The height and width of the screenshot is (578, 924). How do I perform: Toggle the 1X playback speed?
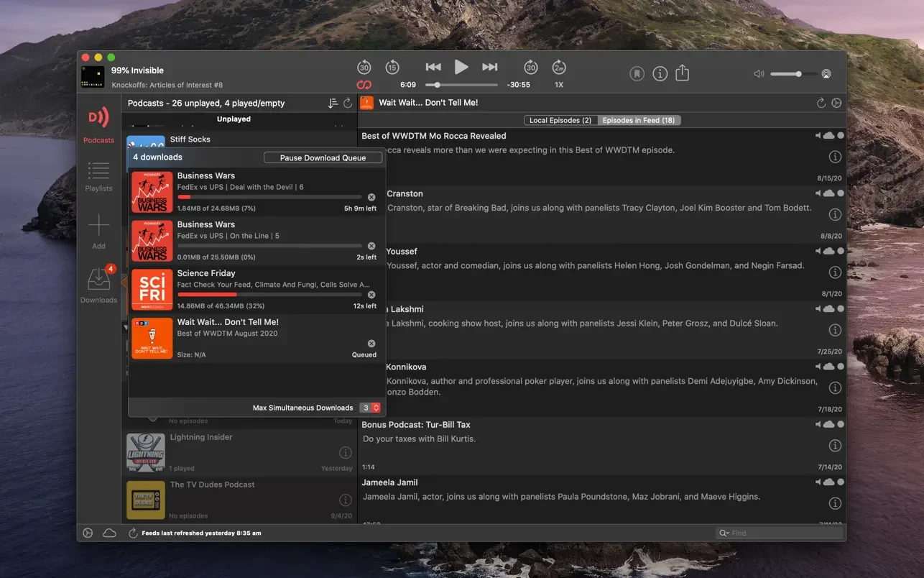click(559, 85)
